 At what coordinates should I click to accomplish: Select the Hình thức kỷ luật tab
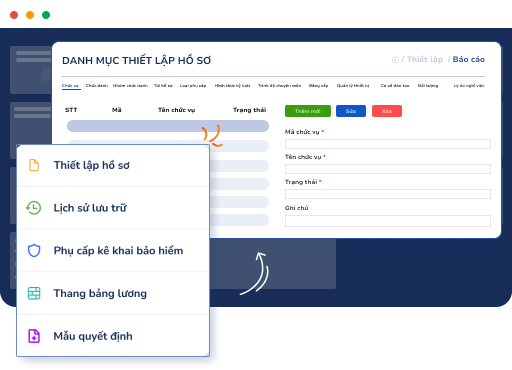click(x=232, y=86)
